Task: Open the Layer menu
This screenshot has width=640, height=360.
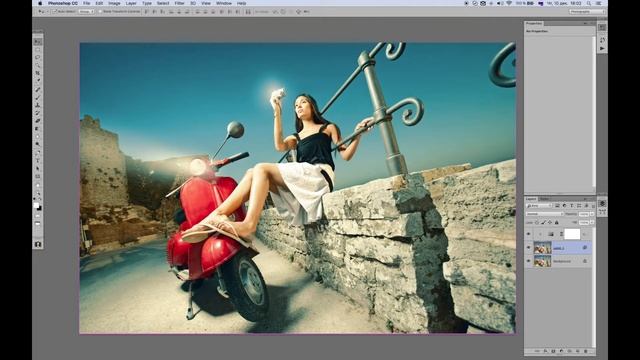Action: click(x=131, y=3)
